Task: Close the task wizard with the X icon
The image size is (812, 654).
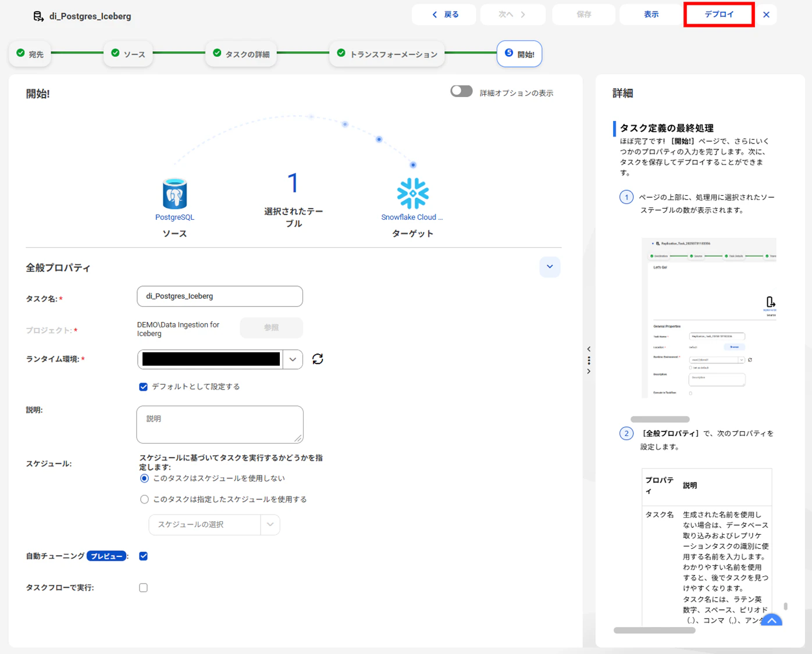Action: pyautogui.click(x=766, y=15)
